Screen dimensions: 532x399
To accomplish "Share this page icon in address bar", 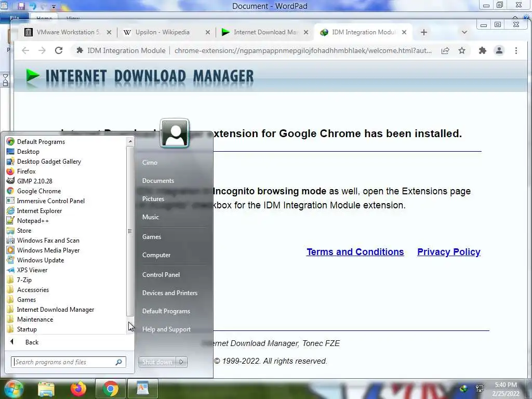I will 445,50.
